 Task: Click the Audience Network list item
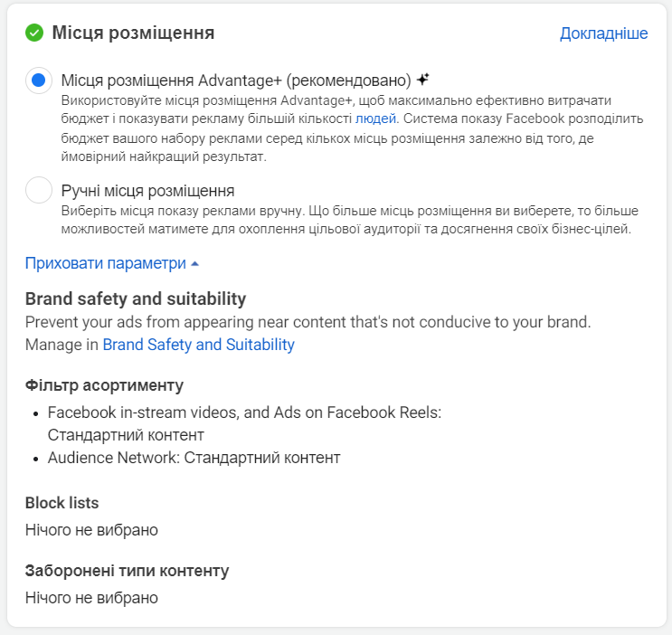[x=194, y=458]
